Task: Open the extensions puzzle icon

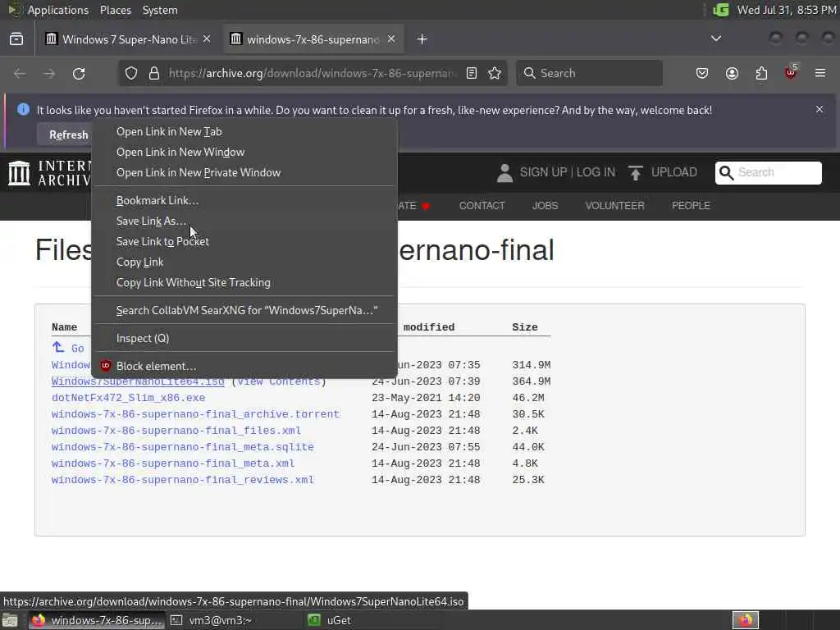Action: (x=761, y=73)
